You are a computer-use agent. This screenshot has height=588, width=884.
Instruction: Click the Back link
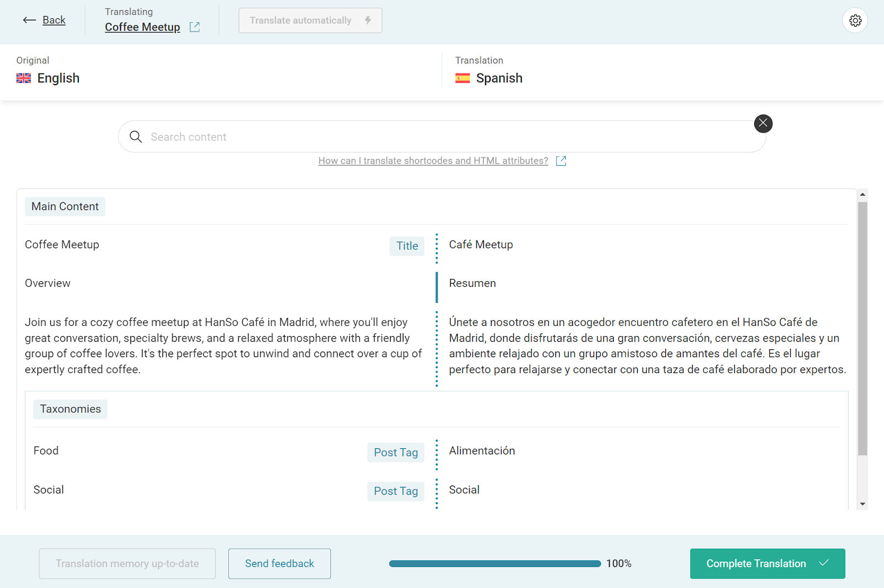point(54,20)
